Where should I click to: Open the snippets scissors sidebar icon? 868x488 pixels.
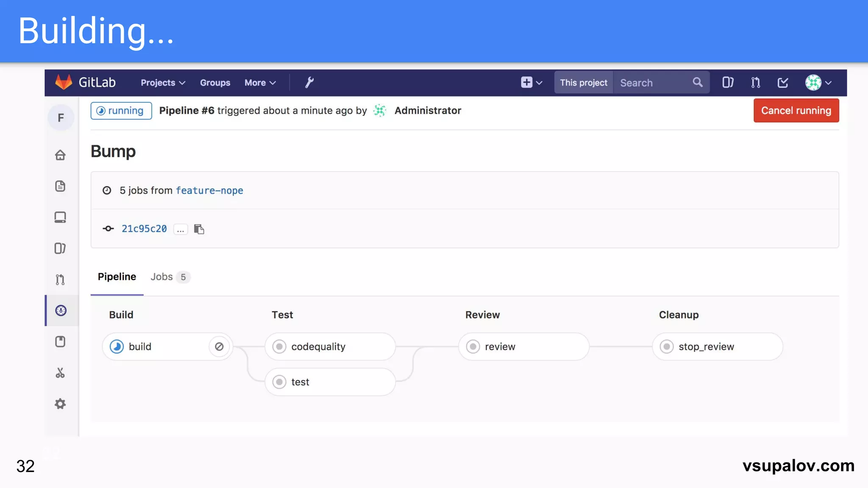60,373
